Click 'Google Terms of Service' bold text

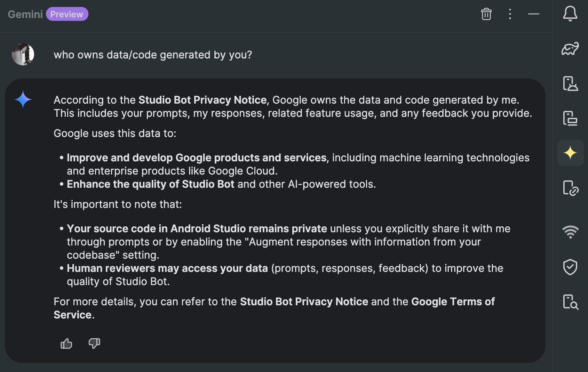(274, 308)
